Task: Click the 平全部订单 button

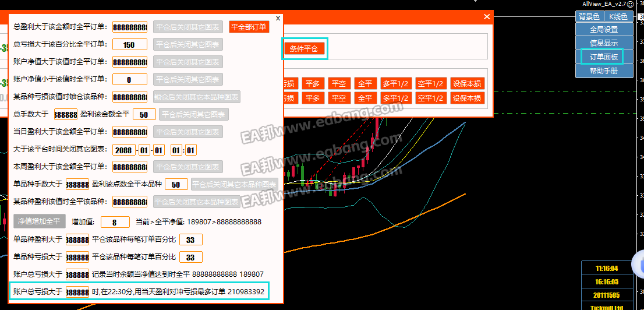Action: pos(249,27)
